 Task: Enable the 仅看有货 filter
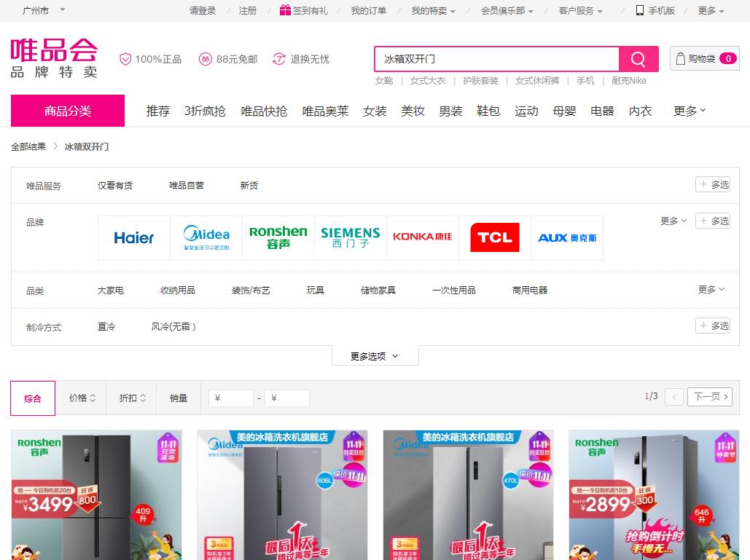pos(114,185)
